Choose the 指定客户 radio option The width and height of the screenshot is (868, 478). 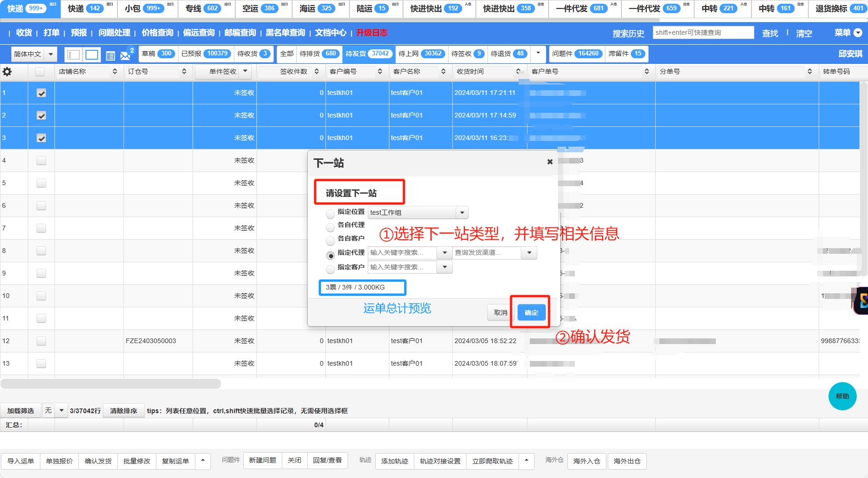(x=331, y=269)
